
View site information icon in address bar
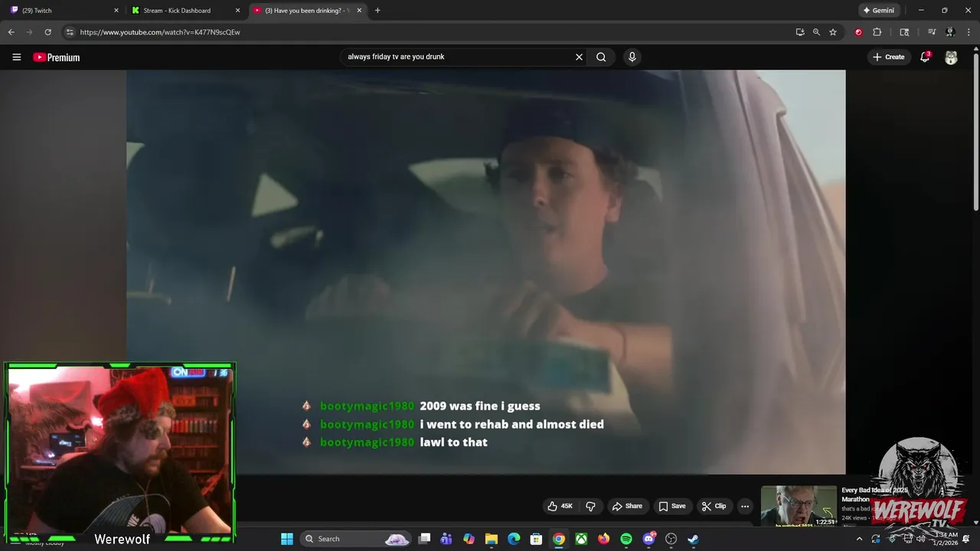[x=70, y=32]
